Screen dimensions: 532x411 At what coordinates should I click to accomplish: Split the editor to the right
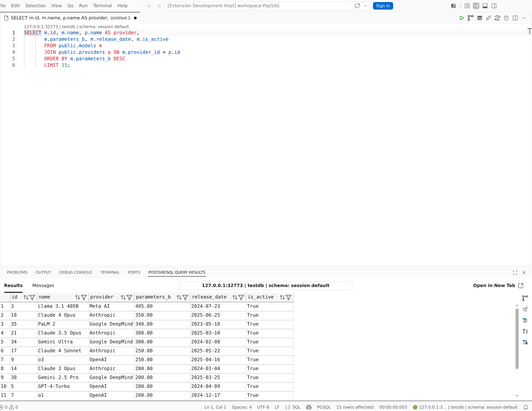click(x=515, y=18)
